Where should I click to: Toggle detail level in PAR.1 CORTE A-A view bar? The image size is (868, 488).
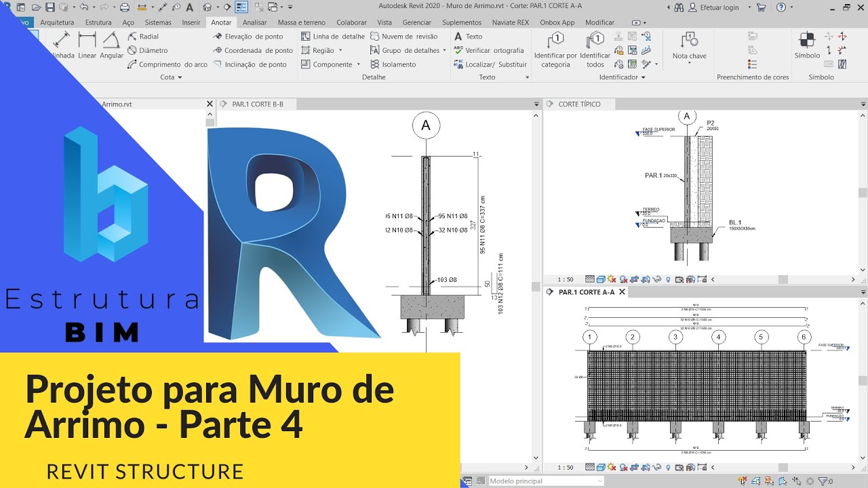[590, 468]
